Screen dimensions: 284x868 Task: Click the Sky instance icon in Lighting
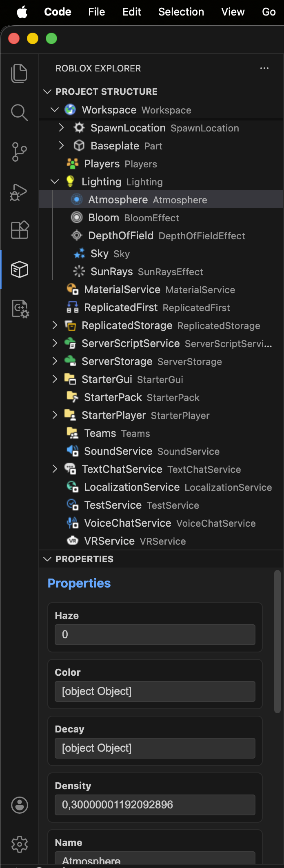pos(79,254)
